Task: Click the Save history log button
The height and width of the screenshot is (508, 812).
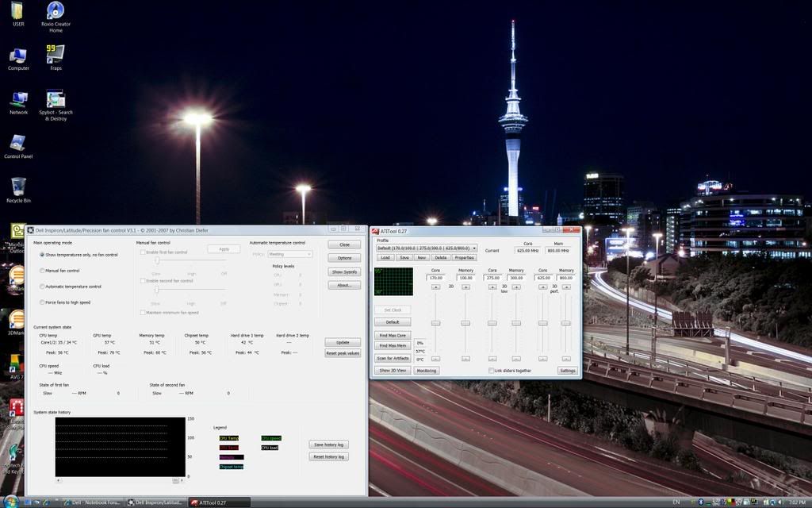Action: (329, 444)
